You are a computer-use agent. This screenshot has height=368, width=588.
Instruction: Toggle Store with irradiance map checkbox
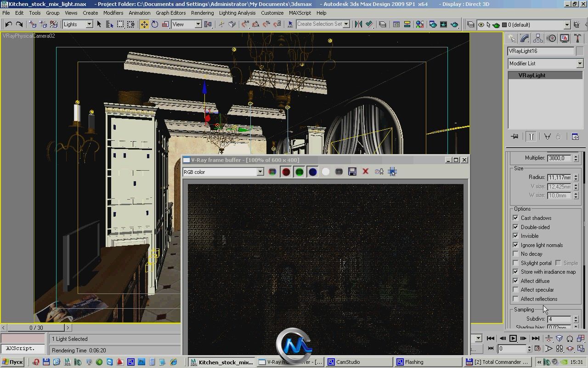(x=515, y=272)
